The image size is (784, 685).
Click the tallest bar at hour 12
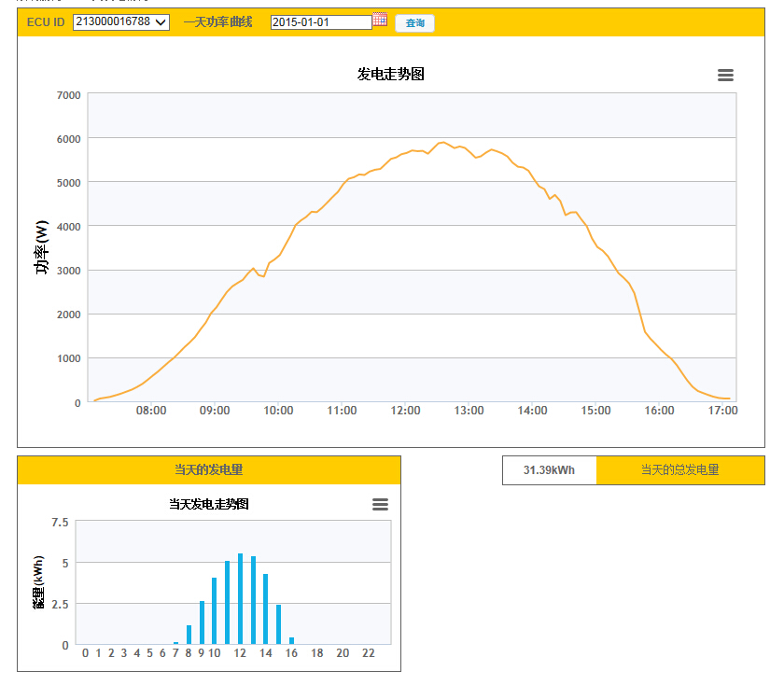click(240, 599)
